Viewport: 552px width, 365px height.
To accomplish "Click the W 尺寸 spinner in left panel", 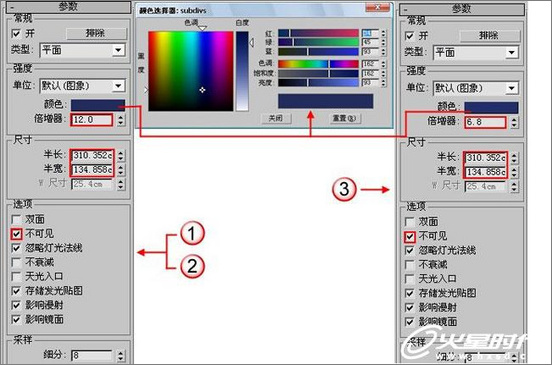I will tap(121, 184).
